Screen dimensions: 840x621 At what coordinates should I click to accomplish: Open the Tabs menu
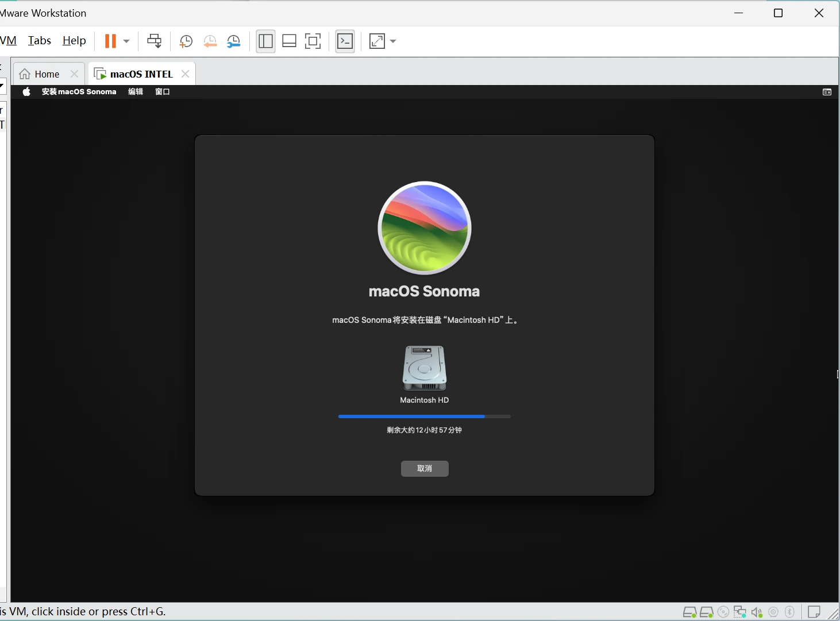pos(40,41)
